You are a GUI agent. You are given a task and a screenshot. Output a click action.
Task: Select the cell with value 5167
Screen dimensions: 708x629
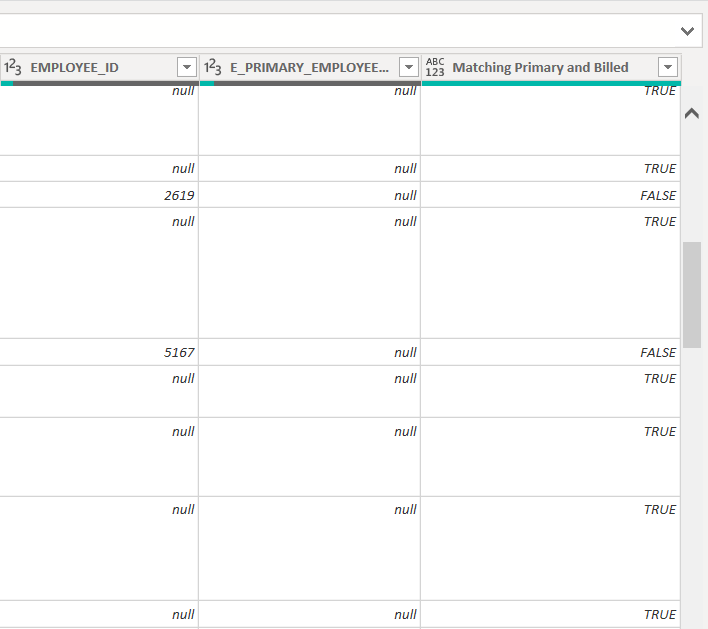click(99, 352)
